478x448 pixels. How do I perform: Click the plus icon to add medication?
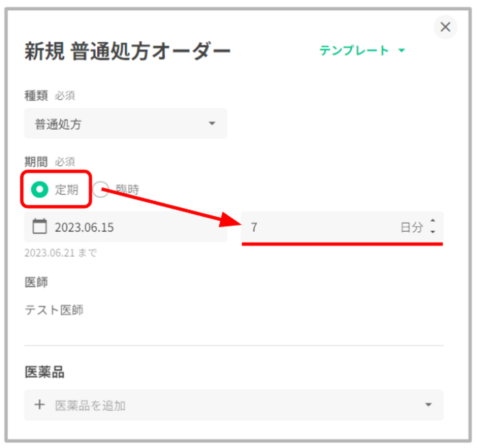[40, 404]
